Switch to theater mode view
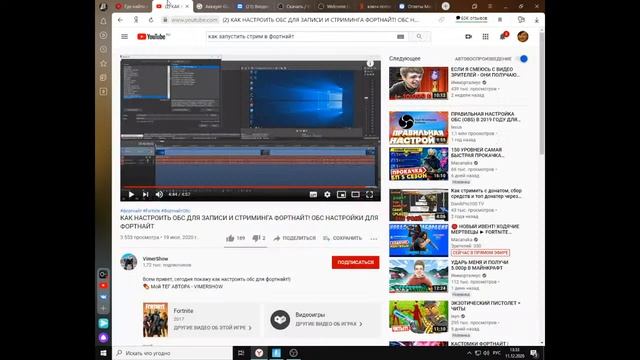Screen dimensions: 640x360 (356, 195)
